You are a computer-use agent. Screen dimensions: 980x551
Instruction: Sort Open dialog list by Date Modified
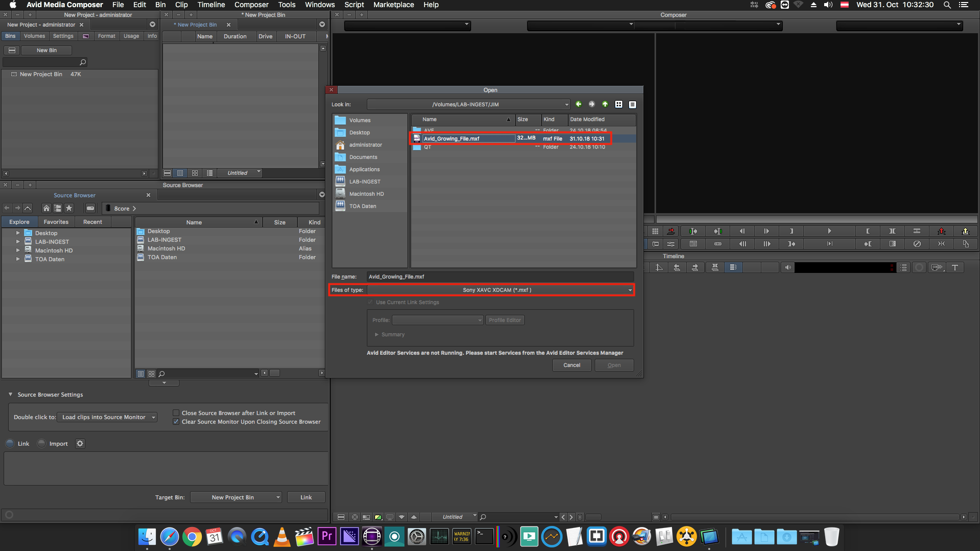click(x=601, y=119)
